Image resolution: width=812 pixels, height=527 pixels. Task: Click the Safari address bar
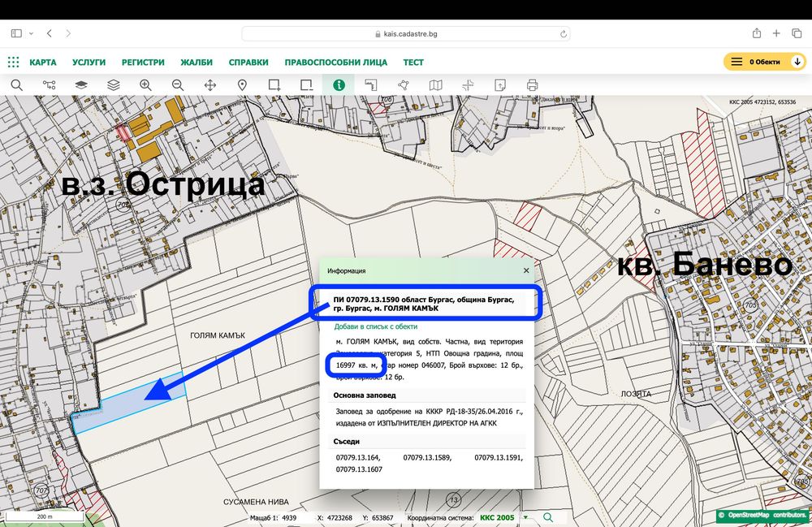click(406, 33)
